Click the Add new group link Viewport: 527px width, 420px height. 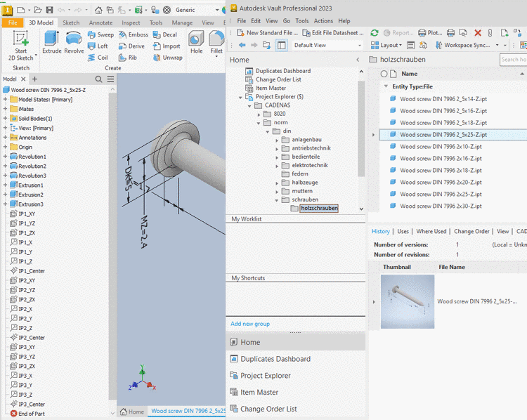pyautogui.click(x=250, y=324)
